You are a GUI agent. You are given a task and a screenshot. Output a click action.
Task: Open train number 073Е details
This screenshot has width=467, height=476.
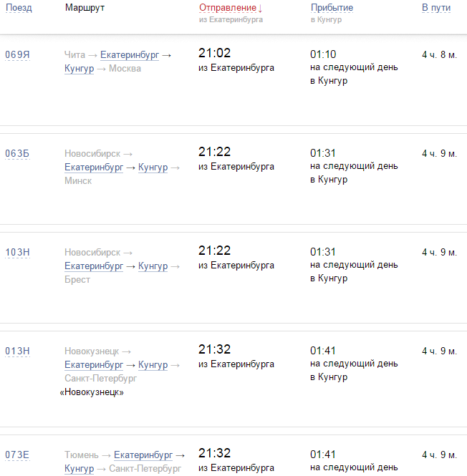(x=17, y=455)
